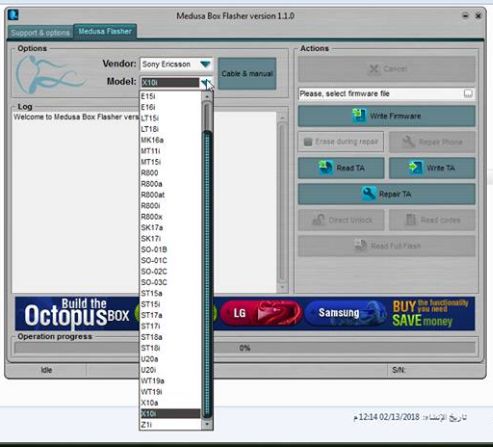Select model MT11i from list
The image size is (493, 447).
pos(170,151)
